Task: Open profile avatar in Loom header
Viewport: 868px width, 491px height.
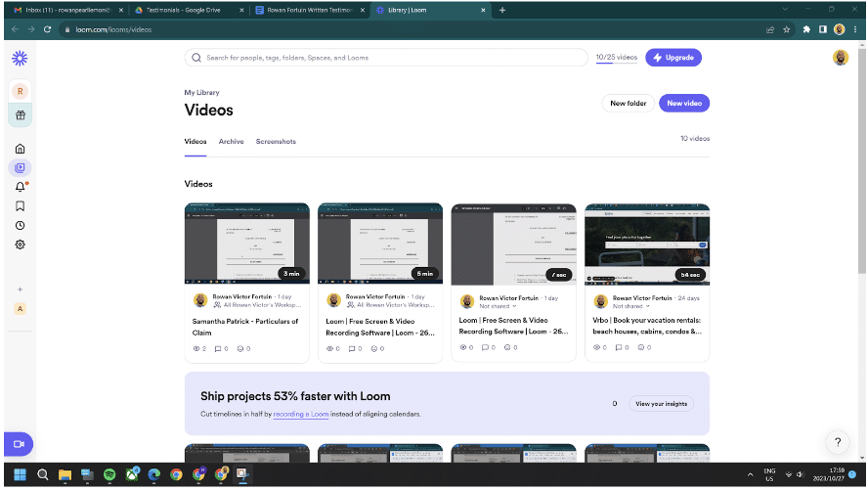Action: 841,58
